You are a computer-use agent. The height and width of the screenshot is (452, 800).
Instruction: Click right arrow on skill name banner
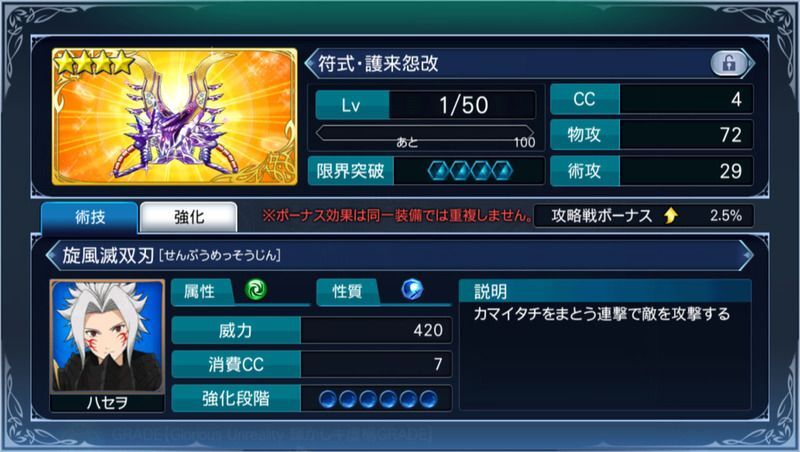(747, 255)
